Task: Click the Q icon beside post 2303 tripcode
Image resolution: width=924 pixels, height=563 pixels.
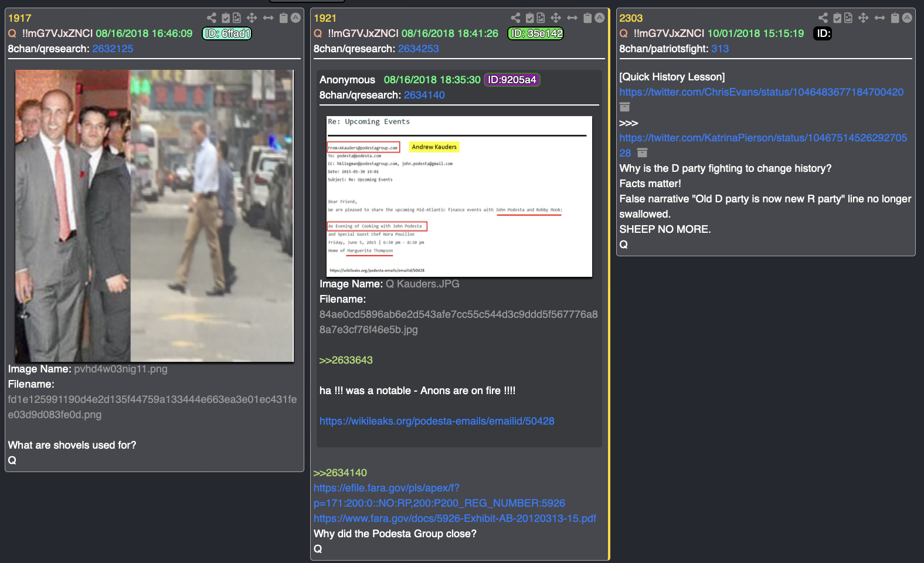Action: (624, 33)
